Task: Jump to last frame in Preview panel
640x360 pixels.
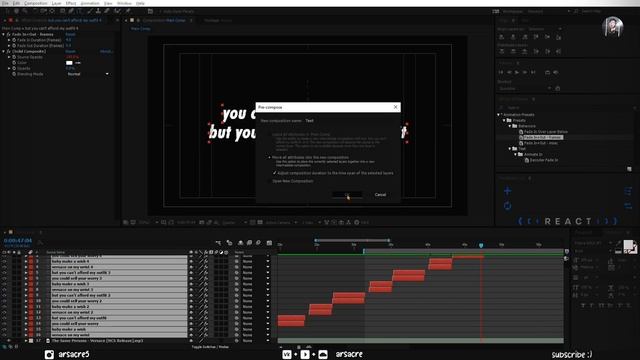Action: coord(533,72)
